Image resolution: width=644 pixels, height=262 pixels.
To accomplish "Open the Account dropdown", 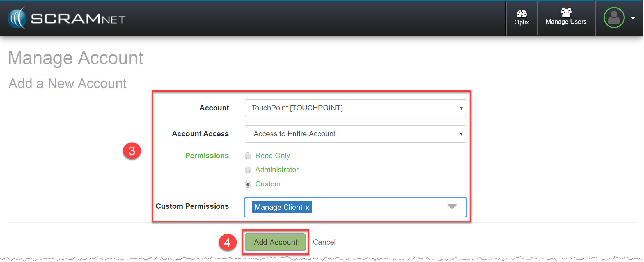I will pos(355,108).
